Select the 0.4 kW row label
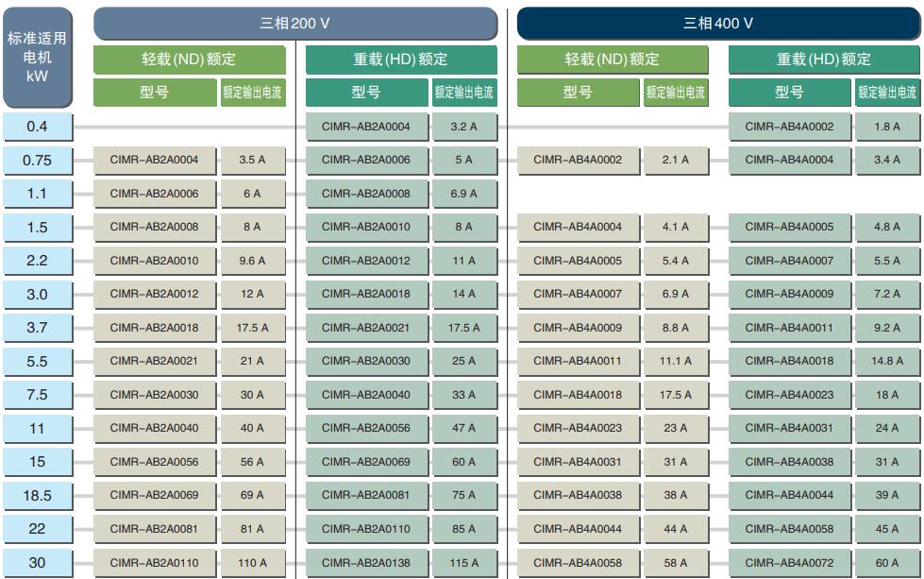Screen dimensions: 924x579 pos(37,127)
